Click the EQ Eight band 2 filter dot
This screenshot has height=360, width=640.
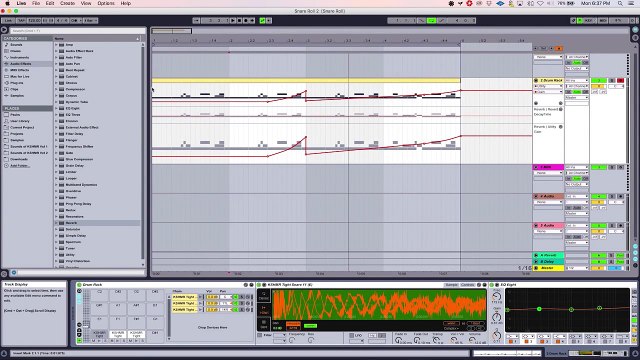click(539, 309)
